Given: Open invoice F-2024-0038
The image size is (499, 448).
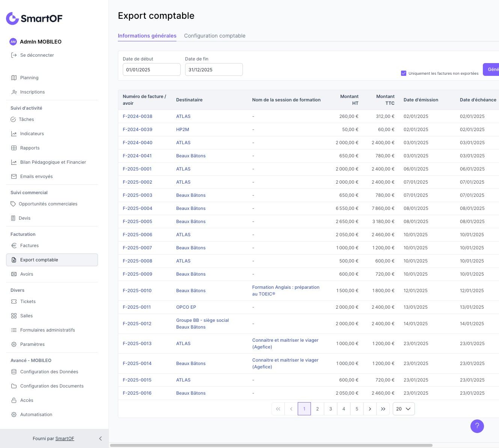Looking at the screenshot, I should pos(137,116).
